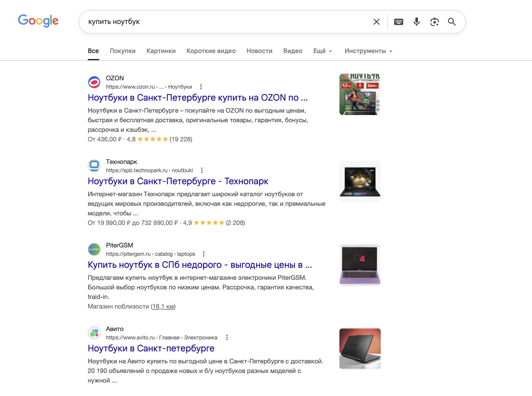Open the three-dot menu for Авито result
532x396 pixels.
227,338
